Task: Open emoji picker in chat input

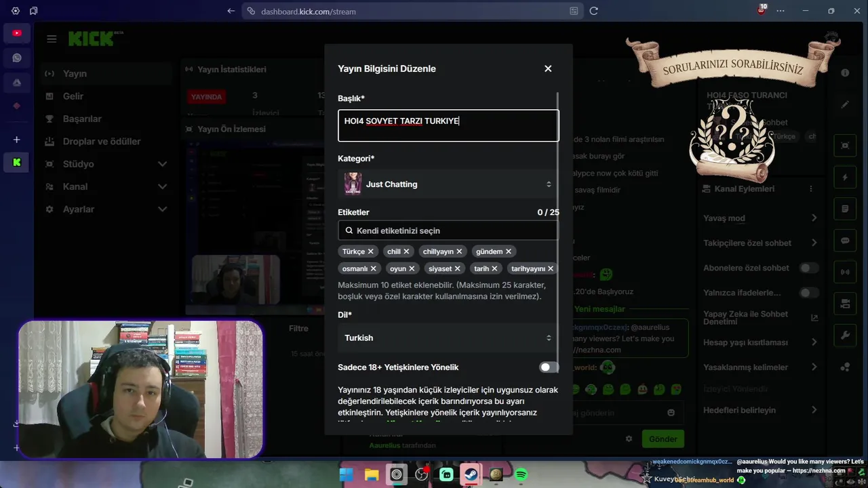Action: point(671,413)
